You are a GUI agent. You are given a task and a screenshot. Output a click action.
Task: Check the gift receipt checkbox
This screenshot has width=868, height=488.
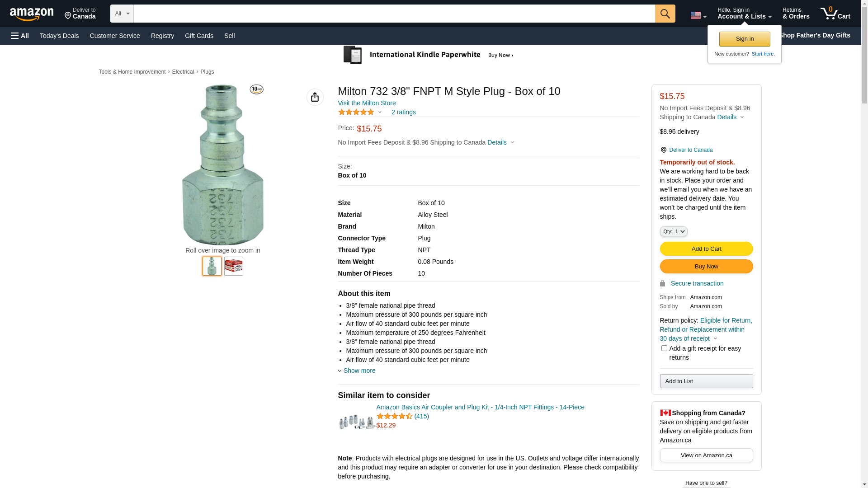tap(664, 348)
